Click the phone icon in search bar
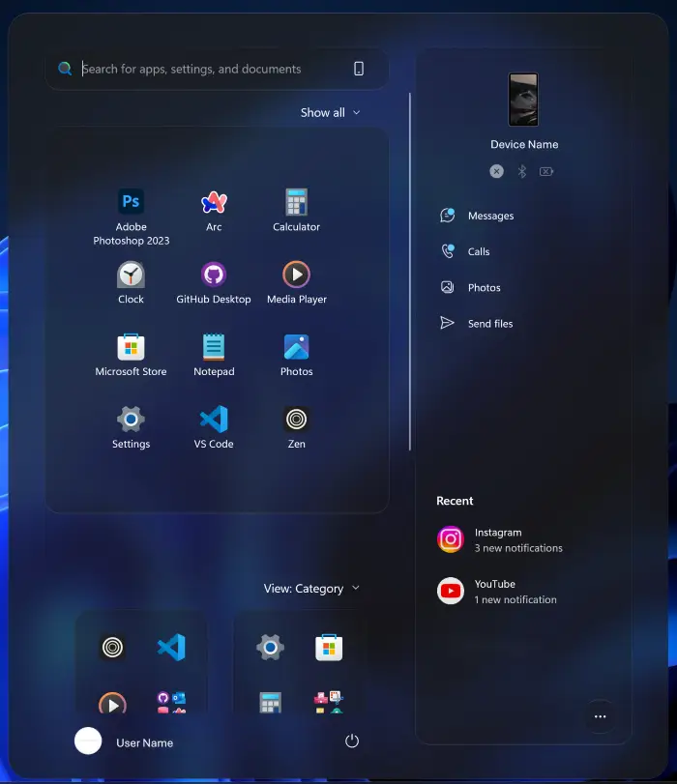The height and width of the screenshot is (784, 677). (x=359, y=69)
